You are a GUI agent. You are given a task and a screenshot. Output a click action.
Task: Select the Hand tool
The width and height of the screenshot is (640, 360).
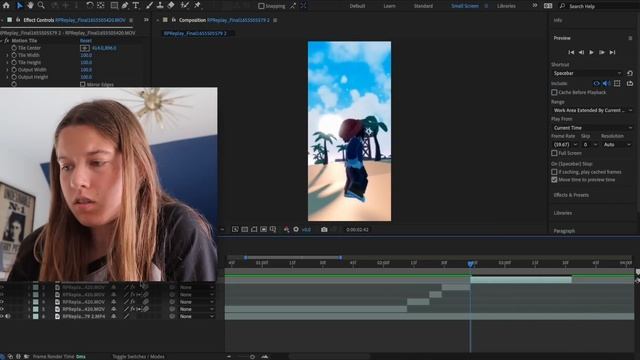pos(31,5)
